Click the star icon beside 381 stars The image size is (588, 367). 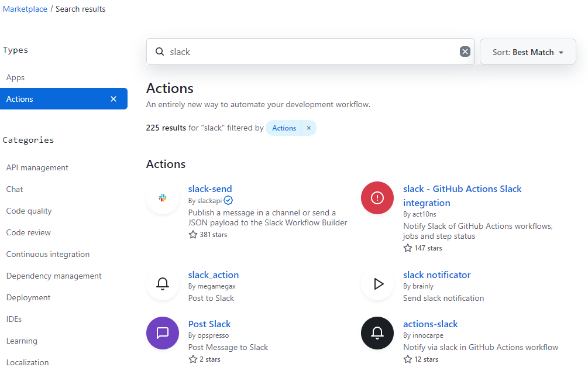[192, 235]
